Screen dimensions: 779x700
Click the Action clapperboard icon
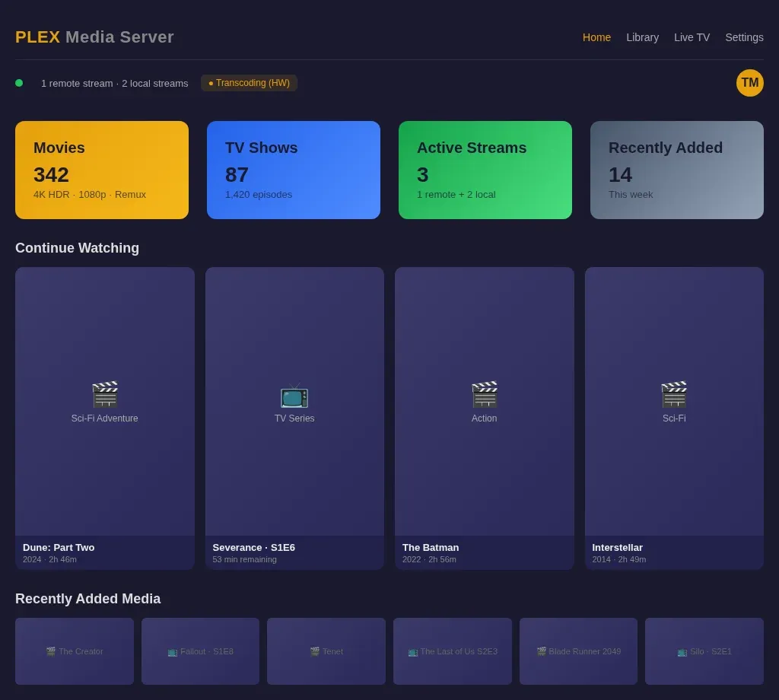485,394
